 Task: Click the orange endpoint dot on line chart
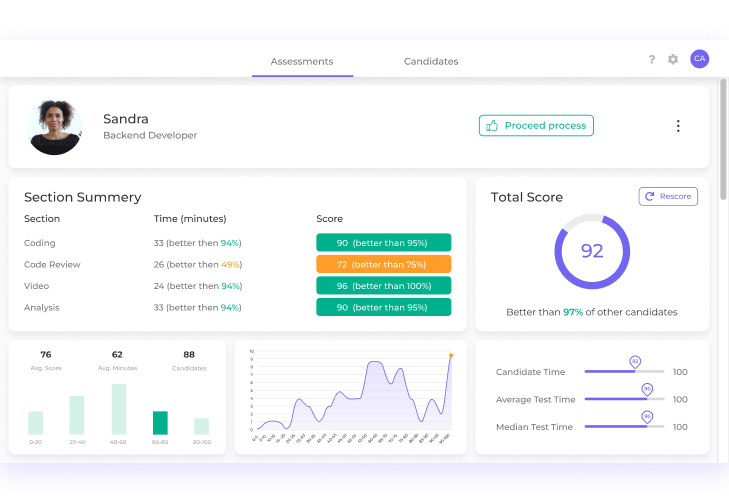(451, 355)
